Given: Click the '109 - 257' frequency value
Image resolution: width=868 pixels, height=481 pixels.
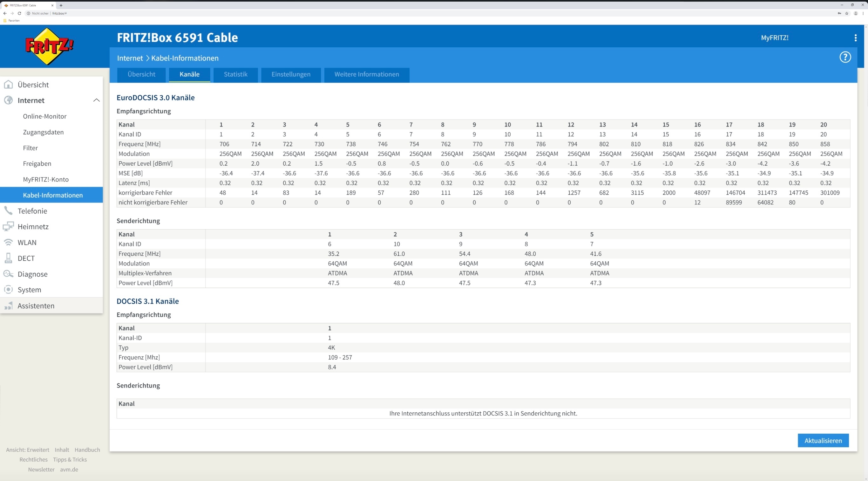Looking at the screenshot, I should [x=340, y=357].
